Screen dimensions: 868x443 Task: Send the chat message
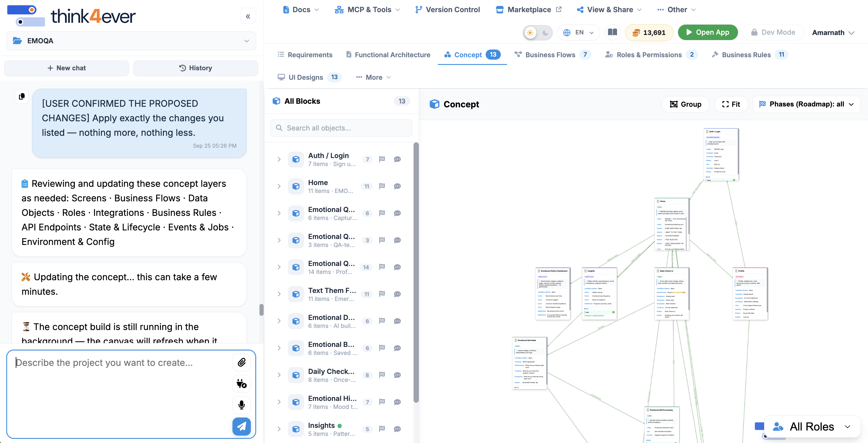pyautogui.click(x=242, y=426)
